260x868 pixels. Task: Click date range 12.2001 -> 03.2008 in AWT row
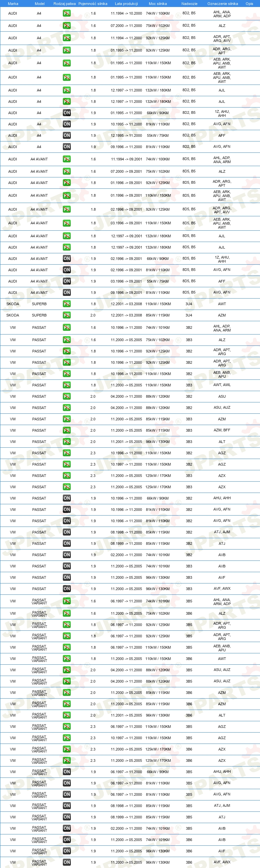pos(126,304)
